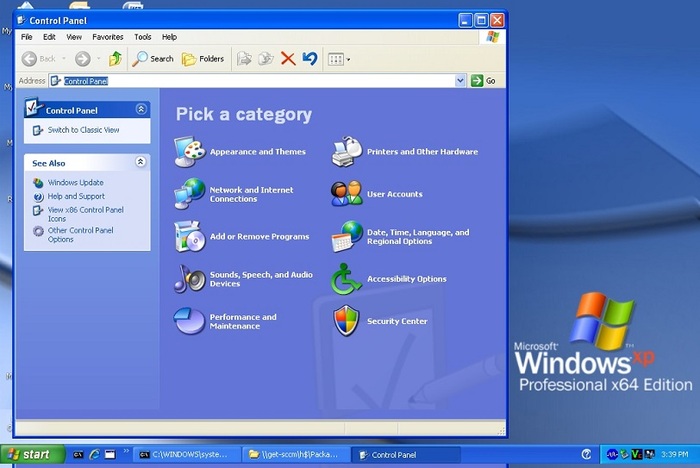Screen dimensions: 700x468
Task: Click the Forward arrow toolbar button
Action: 83,59
